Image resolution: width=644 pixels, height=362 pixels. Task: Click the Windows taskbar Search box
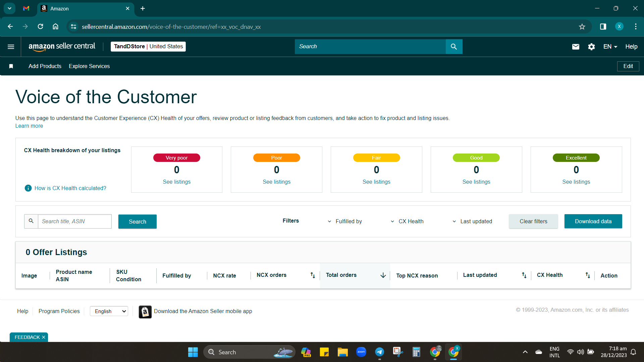click(249, 352)
